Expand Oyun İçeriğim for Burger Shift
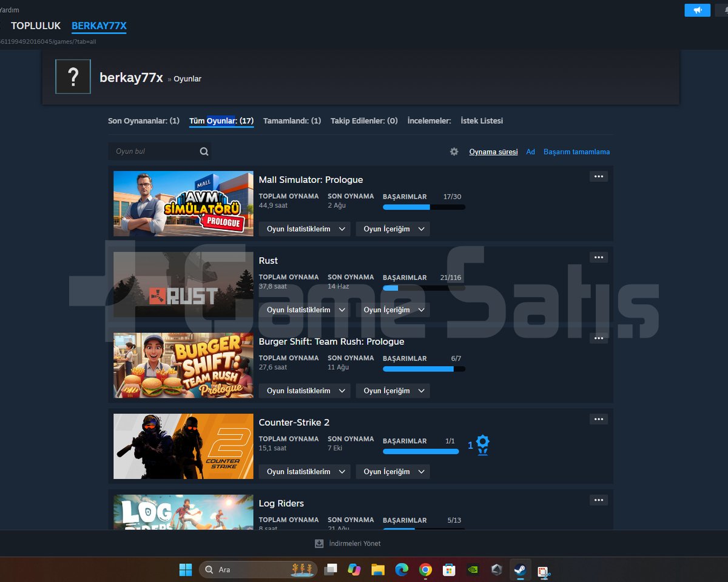 click(393, 390)
